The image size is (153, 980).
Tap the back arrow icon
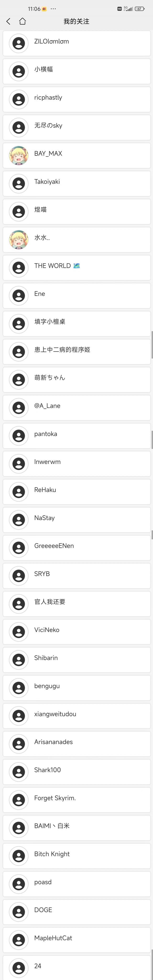click(8, 21)
